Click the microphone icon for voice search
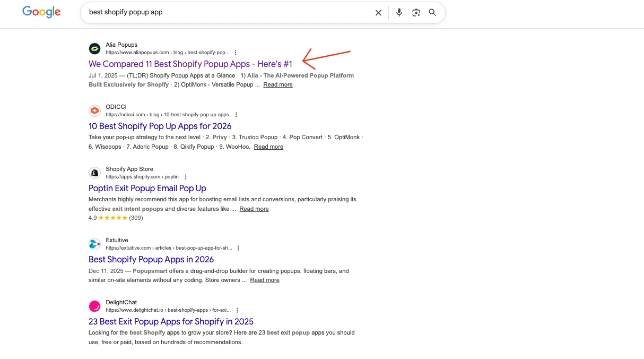This screenshot has width=644, height=359. pyautogui.click(x=399, y=12)
